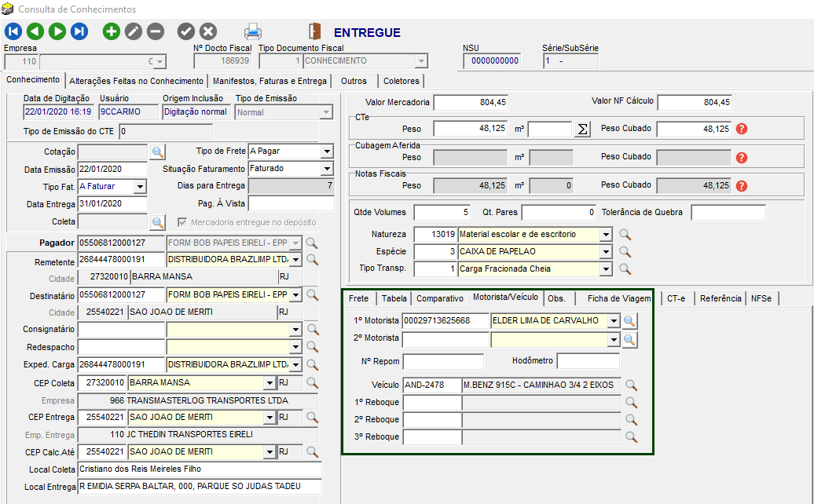Search 1º Motorista with magnifier icon
Viewport: 814px width, 504px height.
click(630, 321)
